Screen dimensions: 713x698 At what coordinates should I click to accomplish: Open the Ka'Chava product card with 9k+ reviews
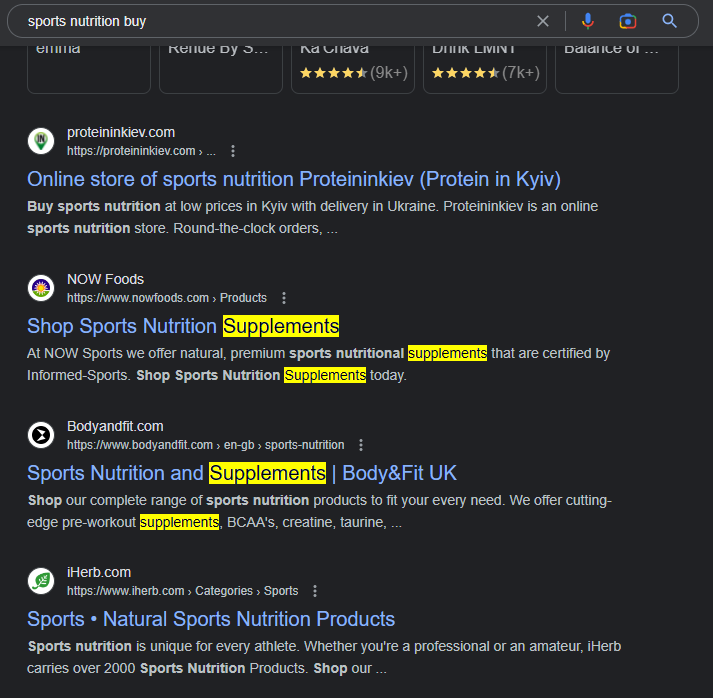pyautogui.click(x=353, y=69)
